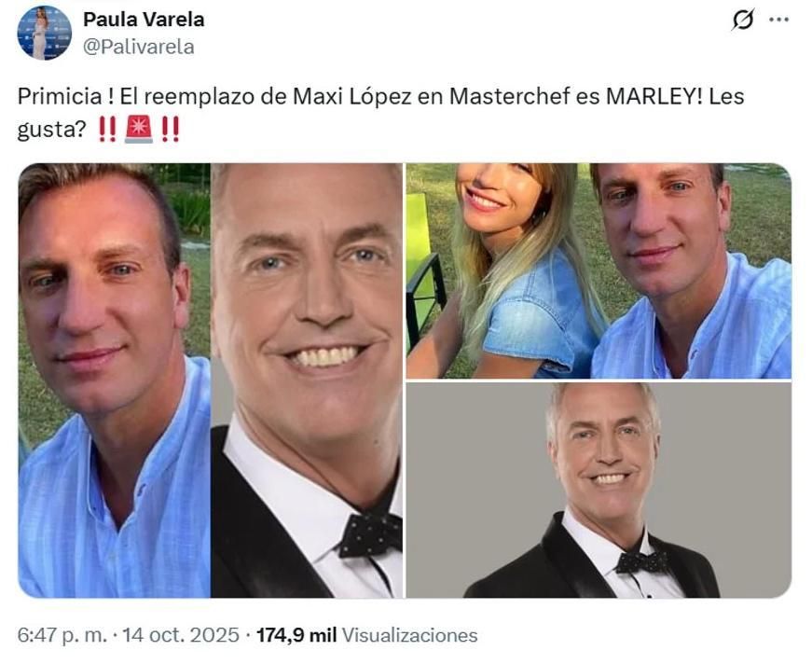Click the red siren emoji in tweet
Screen dimensions: 812x664
tap(139, 129)
